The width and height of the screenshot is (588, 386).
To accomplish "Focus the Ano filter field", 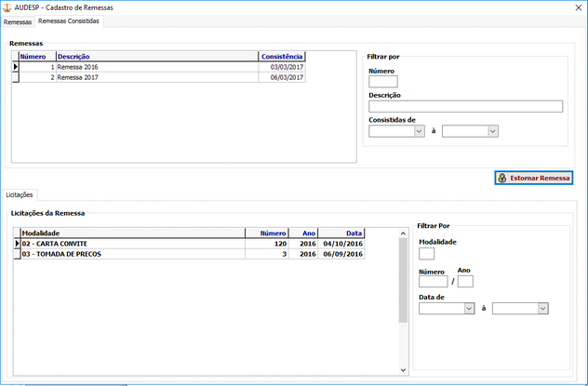I will [x=465, y=281].
